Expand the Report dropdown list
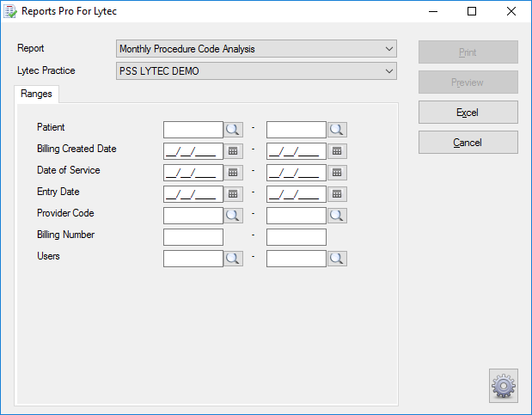 [389, 49]
